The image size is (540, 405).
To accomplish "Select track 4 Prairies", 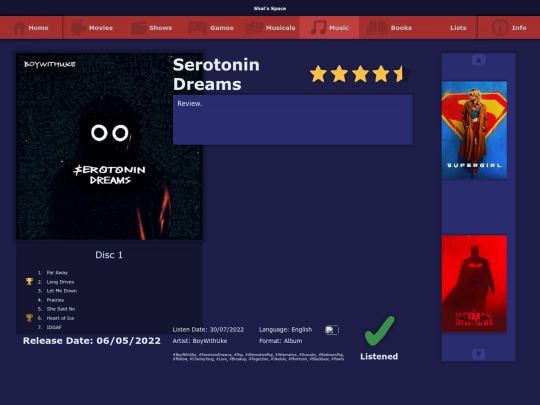I will click(55, 300).
